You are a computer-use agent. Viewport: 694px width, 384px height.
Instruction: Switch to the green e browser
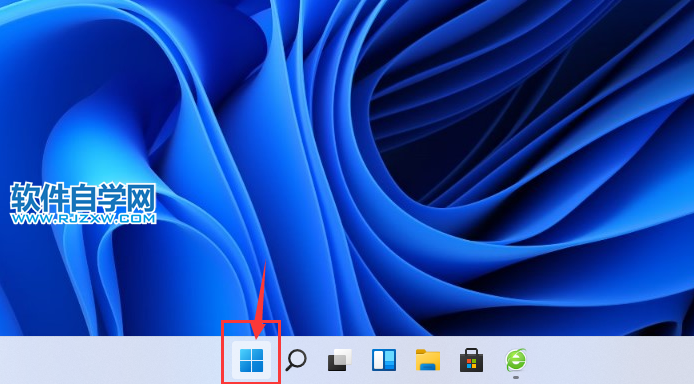[x=516, y=360]
